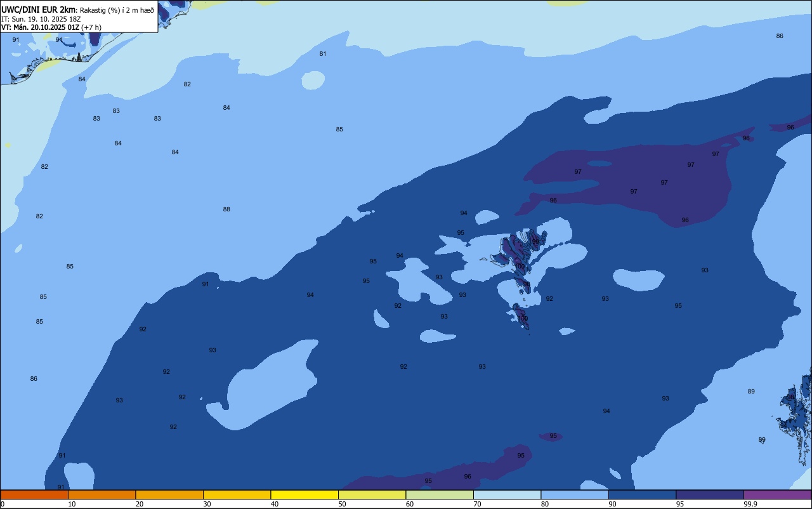Screen dimensions: 812x509
Task: Click the orange 10–20 legend swatch
Action: tap(101, 494)
